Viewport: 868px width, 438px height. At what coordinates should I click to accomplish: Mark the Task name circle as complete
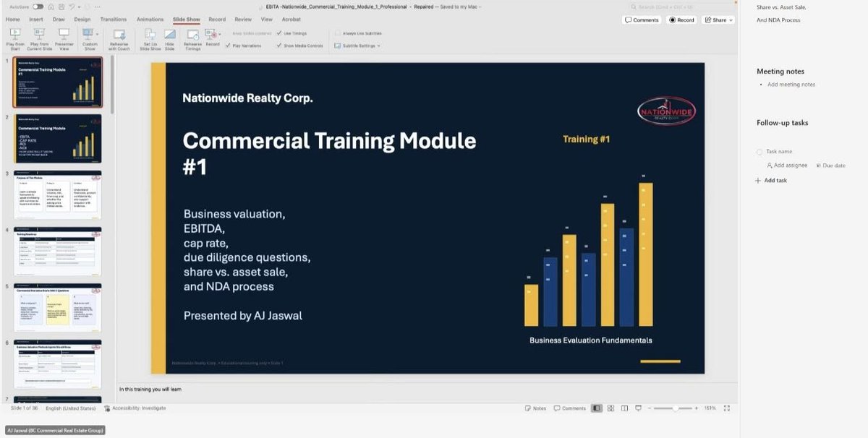[759, 152]
